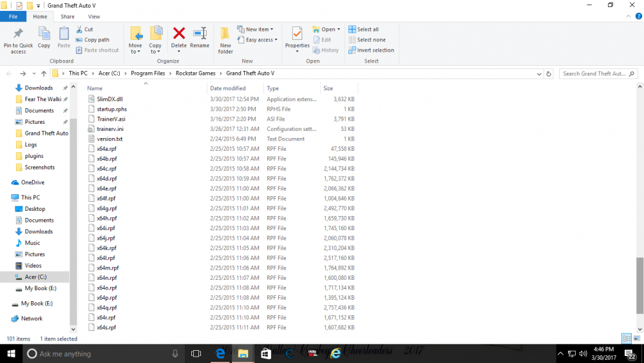This screenshot has height=363, width=644.
Task: Select the SlimDX.dll file
Action: point(109,99)
